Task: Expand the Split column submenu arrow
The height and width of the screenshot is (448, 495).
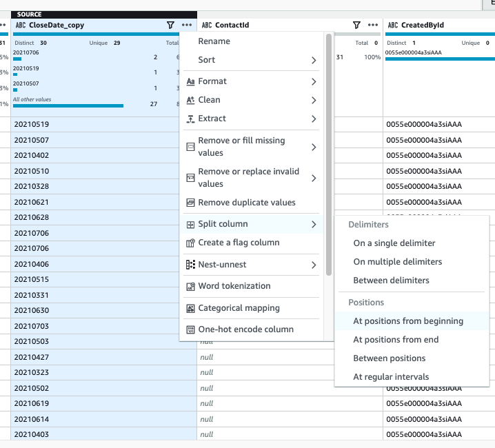Action: [x=314, y=224]
